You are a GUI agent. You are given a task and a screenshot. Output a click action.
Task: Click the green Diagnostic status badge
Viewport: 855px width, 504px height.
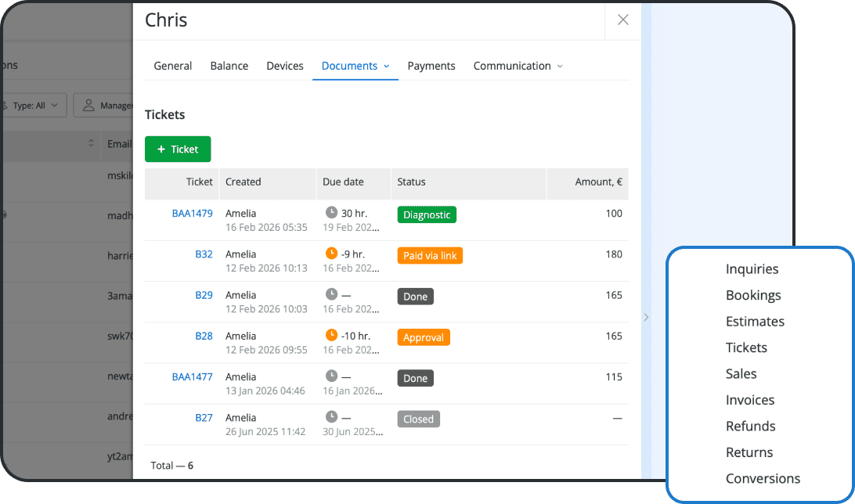pos(427,214)
